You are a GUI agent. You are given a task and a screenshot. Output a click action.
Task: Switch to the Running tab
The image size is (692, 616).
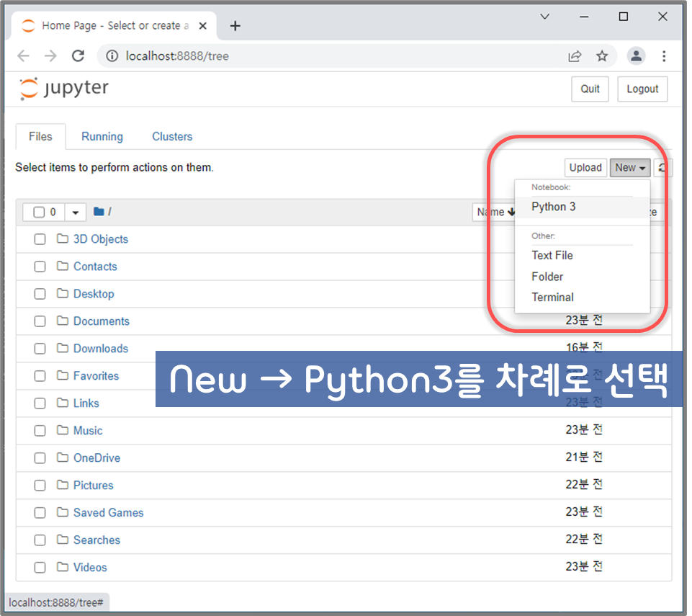(102, 136)
